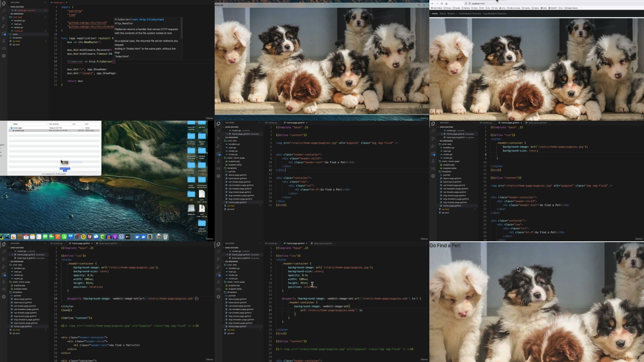The height and width of the screenshot is (362, 644).
Task: Open ChatGPT bookmark in browser bookmarks bar
Action: click(x=553, y=8)
